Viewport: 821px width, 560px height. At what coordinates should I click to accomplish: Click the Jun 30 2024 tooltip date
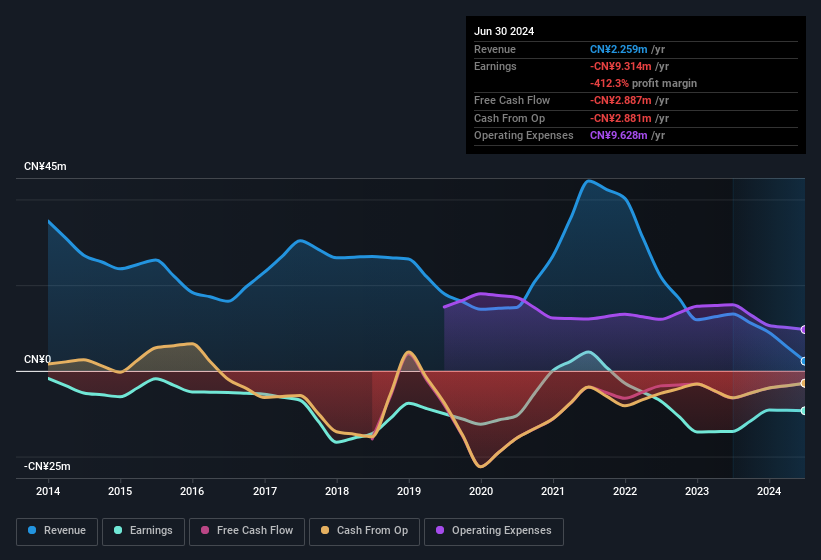(x=504, y=31)
